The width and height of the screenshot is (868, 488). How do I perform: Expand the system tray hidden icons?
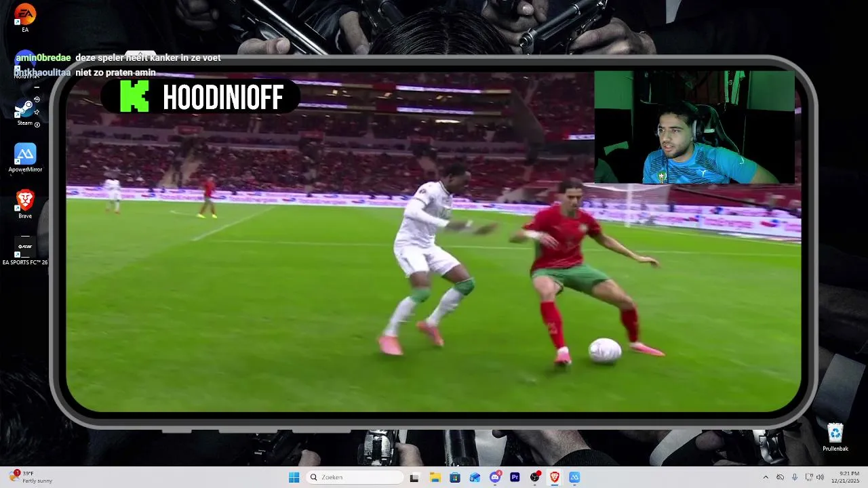tap(766, 477)
